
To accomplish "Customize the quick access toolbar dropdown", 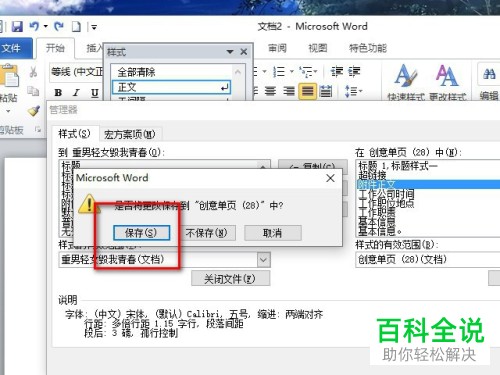I will (94, 27).
